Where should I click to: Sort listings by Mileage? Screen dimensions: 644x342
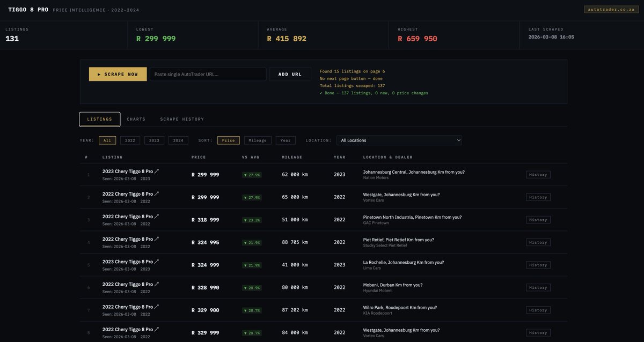[x=258, y=140]
